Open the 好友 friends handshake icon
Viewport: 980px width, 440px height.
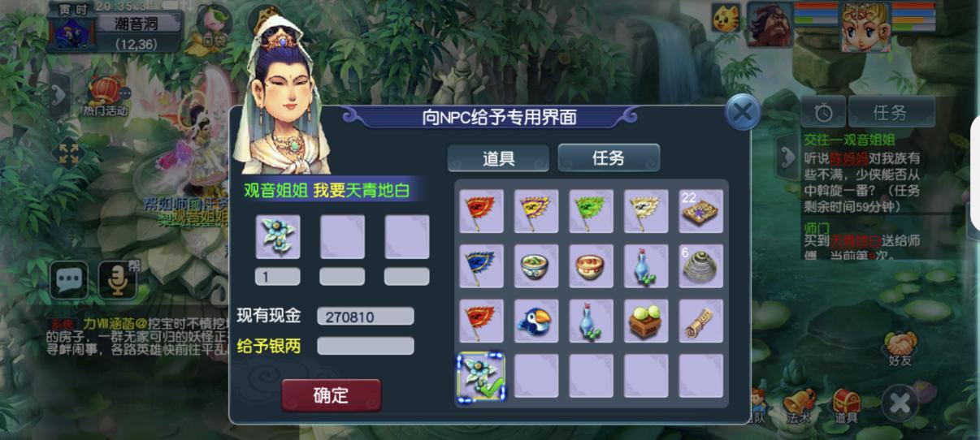click(900, 347)
